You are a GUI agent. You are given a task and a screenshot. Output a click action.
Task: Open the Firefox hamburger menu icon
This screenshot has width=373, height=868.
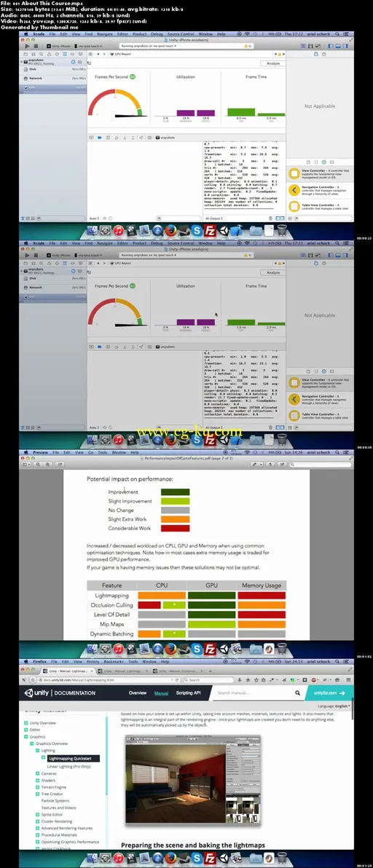(349, 679)
